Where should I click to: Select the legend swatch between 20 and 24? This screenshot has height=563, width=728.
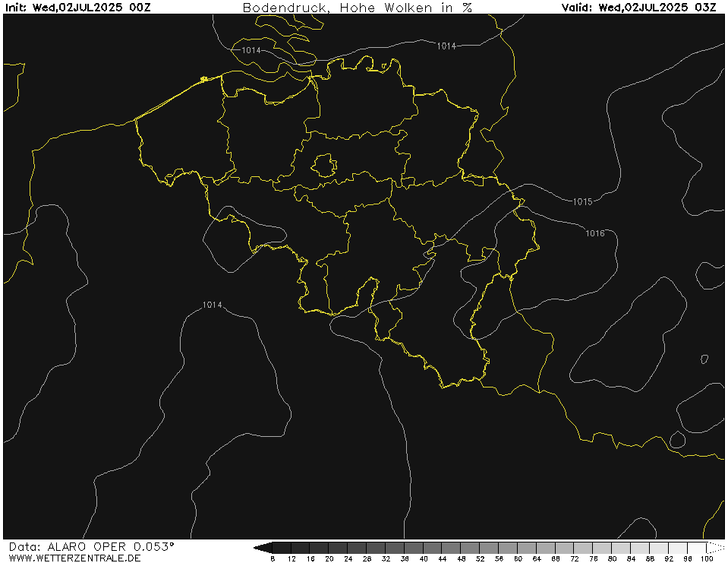[339, 548]
